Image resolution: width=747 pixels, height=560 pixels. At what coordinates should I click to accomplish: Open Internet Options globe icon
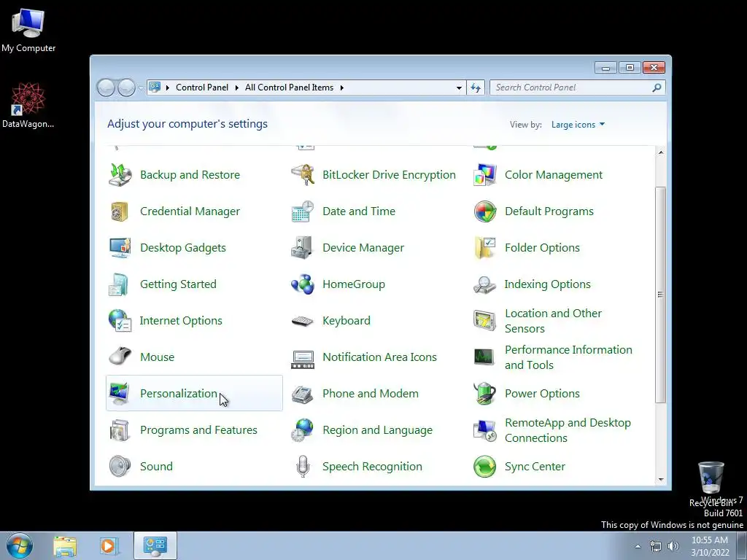point(120,321)
